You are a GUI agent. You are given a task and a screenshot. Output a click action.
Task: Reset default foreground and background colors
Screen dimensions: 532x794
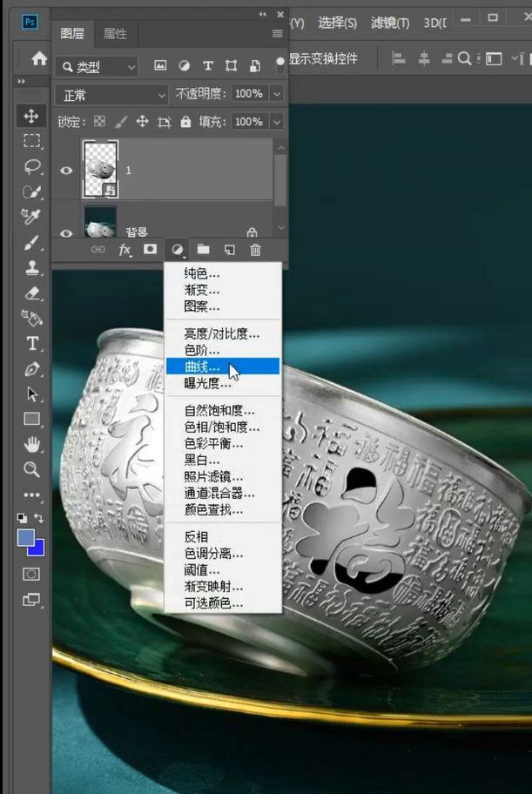click(x=21, y=517)
